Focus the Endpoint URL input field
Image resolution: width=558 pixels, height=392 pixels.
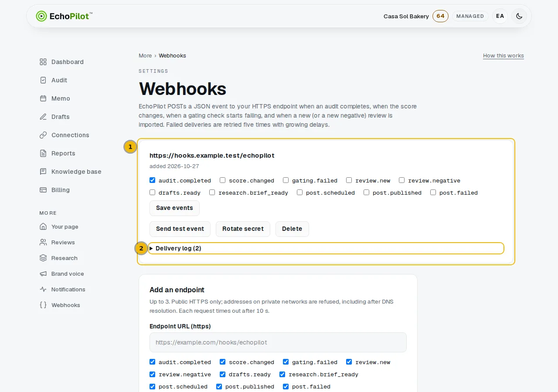coord(278,342)
